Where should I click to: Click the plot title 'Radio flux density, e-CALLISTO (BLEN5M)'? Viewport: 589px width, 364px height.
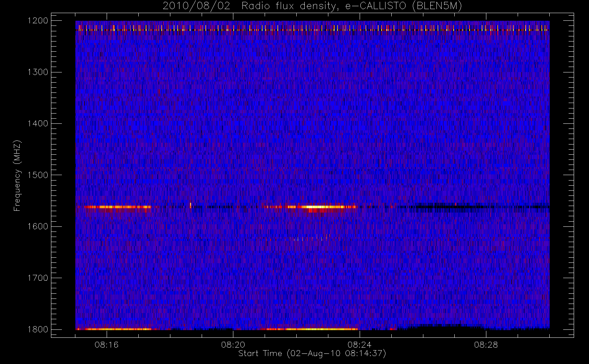(x=352, y=6)
